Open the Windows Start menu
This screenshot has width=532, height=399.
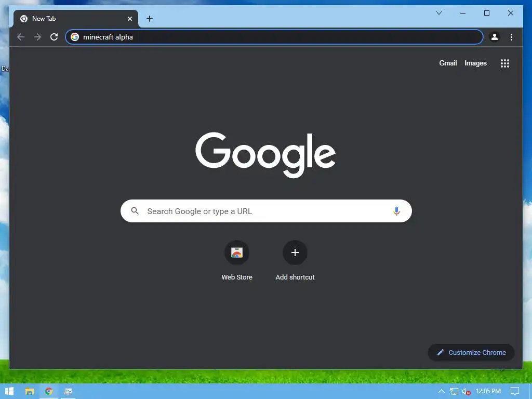point(9,391)
